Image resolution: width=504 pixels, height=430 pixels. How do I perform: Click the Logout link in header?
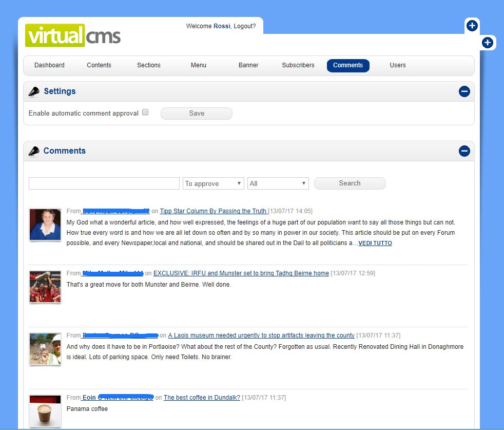[x=244, y=26]
